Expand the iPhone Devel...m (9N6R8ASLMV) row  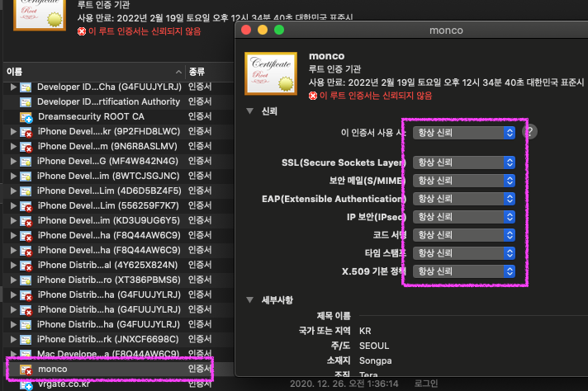click(x=13, y=147)
